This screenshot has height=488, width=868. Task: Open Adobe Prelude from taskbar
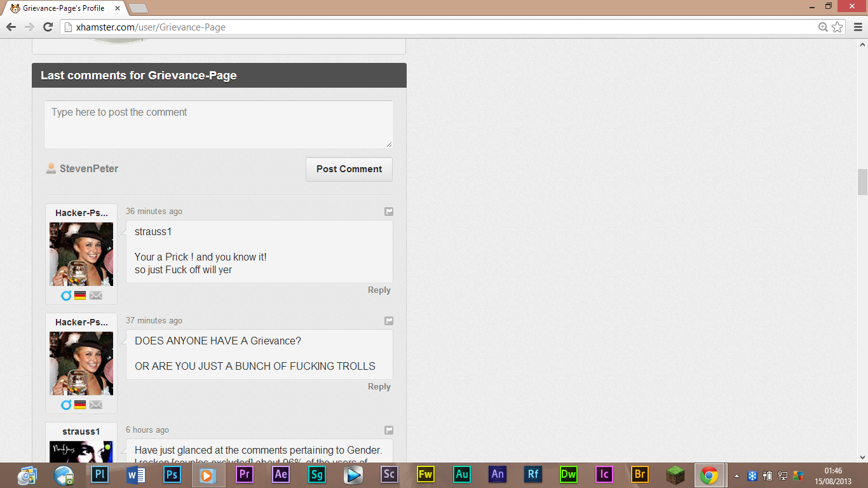click(x=100, y=475)
